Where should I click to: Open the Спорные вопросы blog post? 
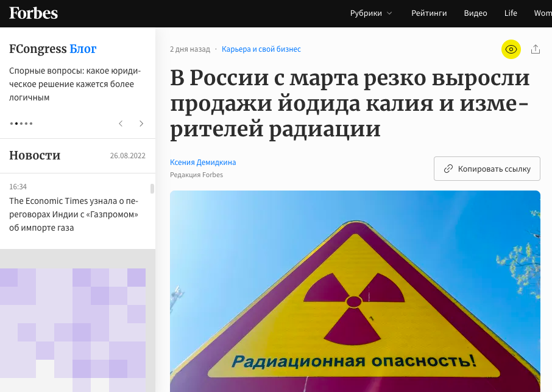pos(75,84)
